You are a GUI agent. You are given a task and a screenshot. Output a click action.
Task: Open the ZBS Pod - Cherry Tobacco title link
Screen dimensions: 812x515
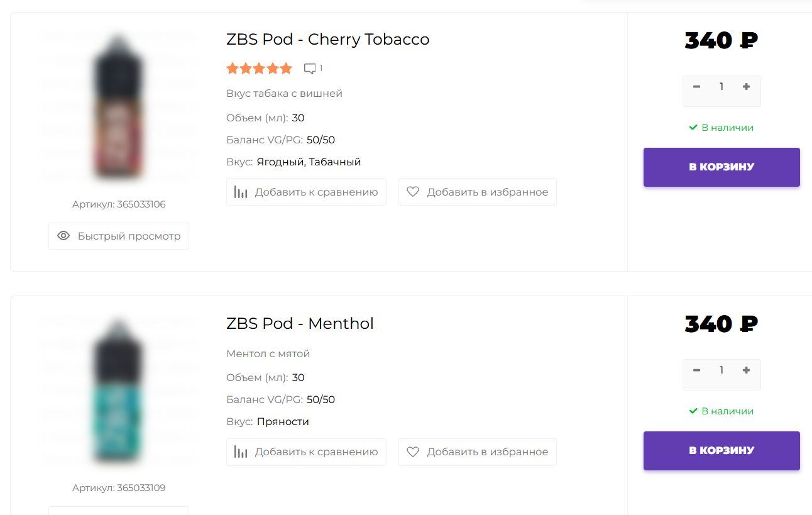coord(327,40)
